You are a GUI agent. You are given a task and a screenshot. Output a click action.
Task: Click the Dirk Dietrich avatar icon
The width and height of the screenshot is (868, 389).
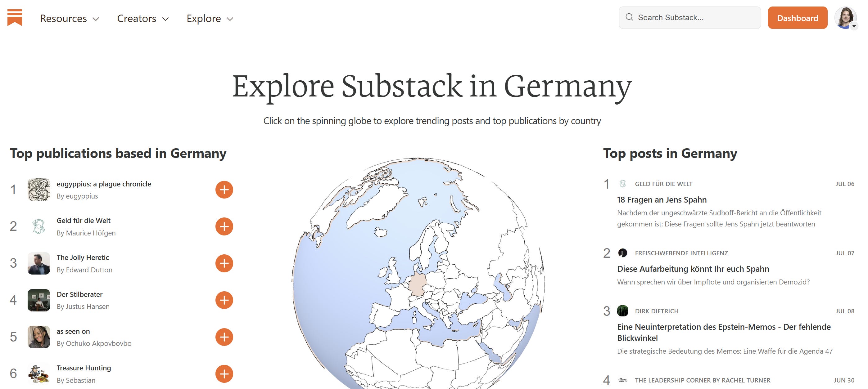point(623,311)
